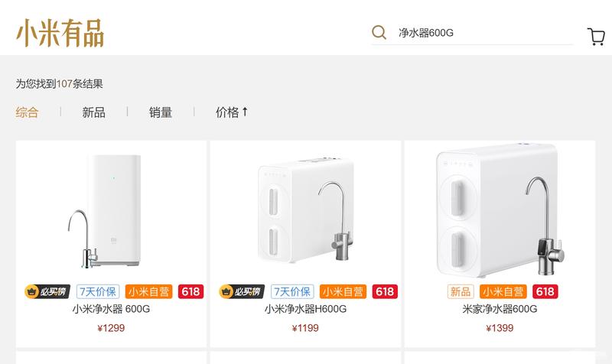Click the 小米净水器 600G product image
Image resolution: width=612 pixels, height=364 pixels.
(x=106, y=211)
